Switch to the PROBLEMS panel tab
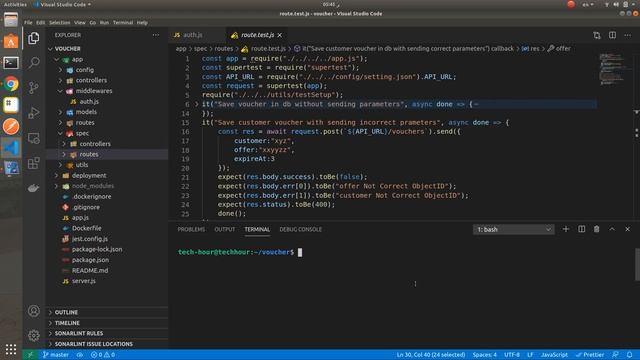This screenshot has height=360, width=640. pos(191,229)
